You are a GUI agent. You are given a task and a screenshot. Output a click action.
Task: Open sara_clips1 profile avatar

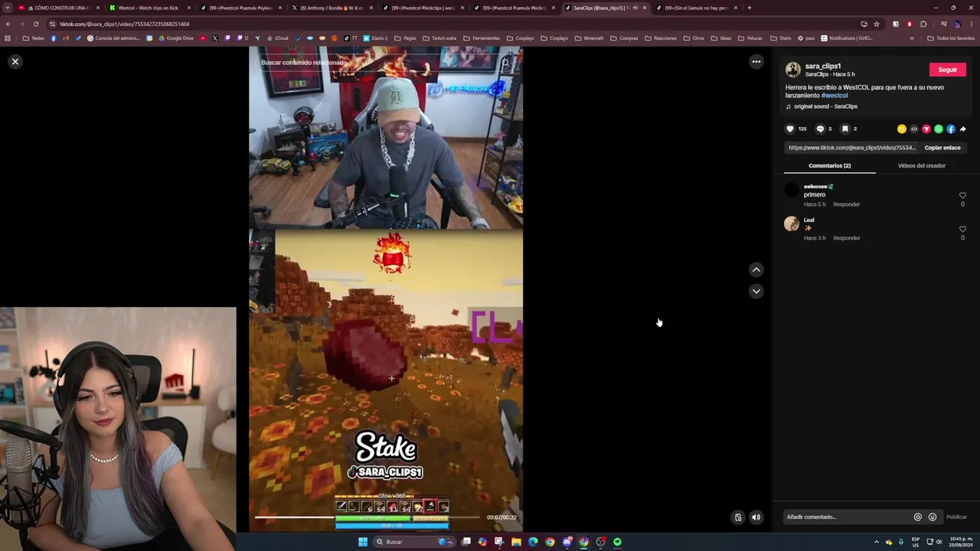(x=792, y=70)
